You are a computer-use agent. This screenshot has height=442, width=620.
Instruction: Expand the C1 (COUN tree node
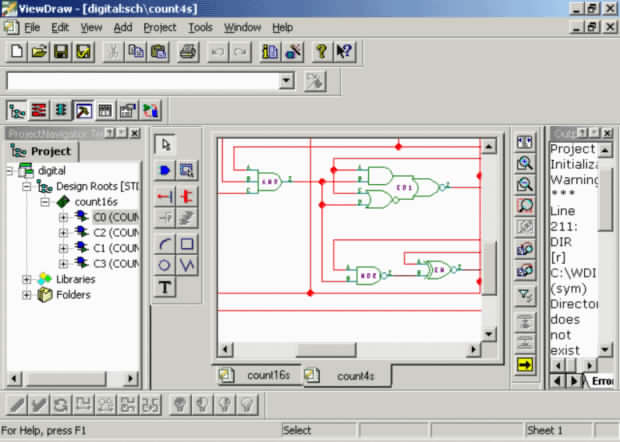63,248
